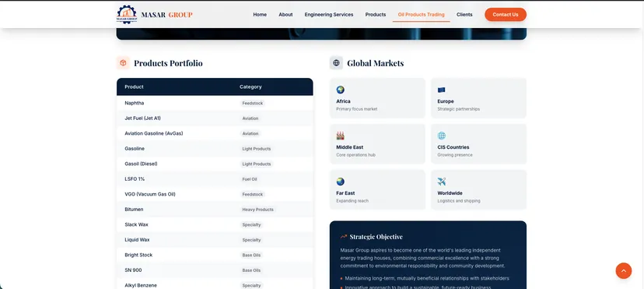This screenshot has height=289, width=644.
Task: Click the Feedstock tag beside VGO
Action: [x=252, y=195]
